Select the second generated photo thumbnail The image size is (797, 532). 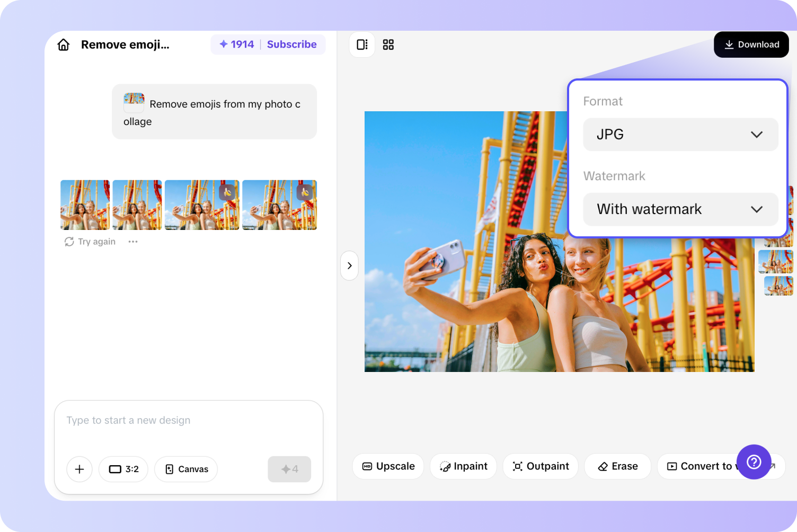click(137, 205)
